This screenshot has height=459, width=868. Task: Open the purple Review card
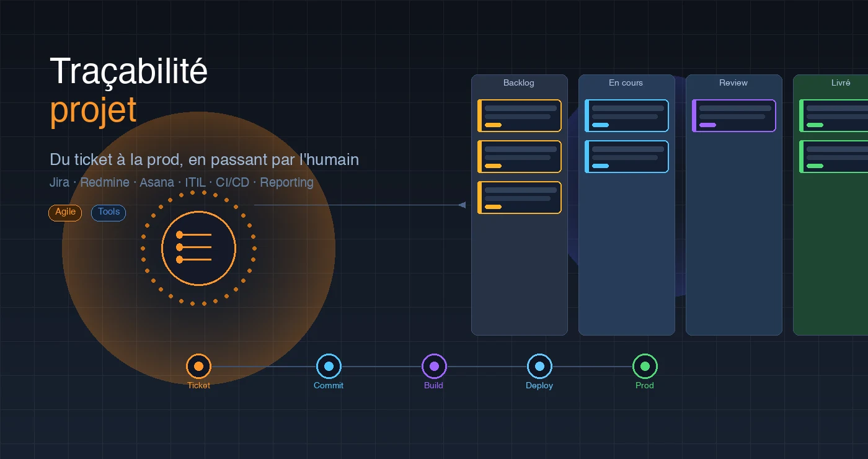click(734, 115)
